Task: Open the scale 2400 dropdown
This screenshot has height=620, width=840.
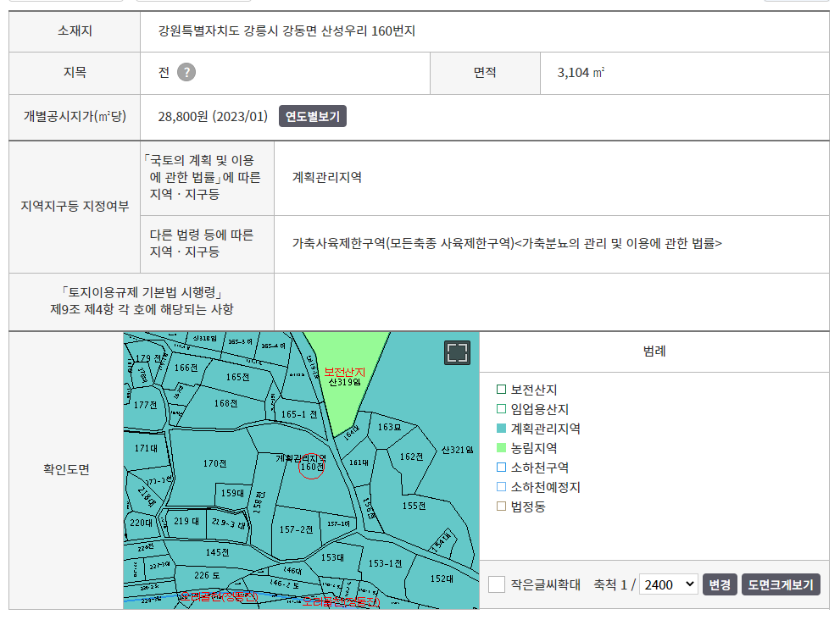Action: tap(668, 584)
